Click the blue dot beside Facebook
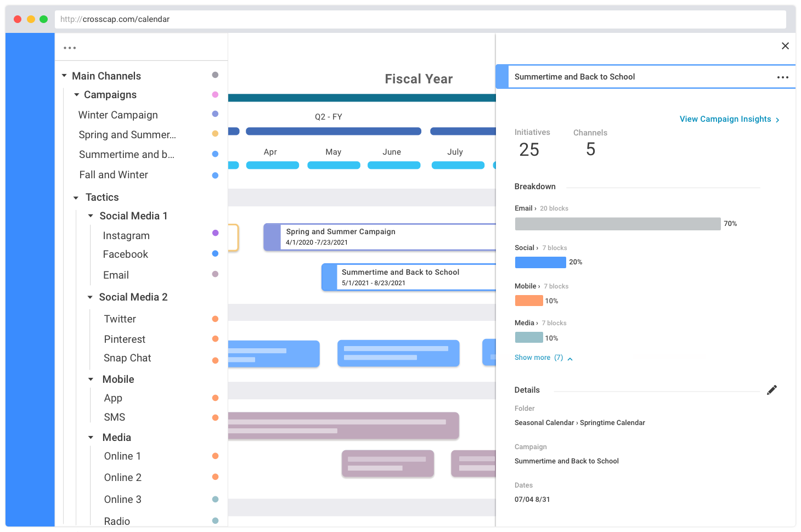Viewport: 801px width, 532px height. coord(215,253)
